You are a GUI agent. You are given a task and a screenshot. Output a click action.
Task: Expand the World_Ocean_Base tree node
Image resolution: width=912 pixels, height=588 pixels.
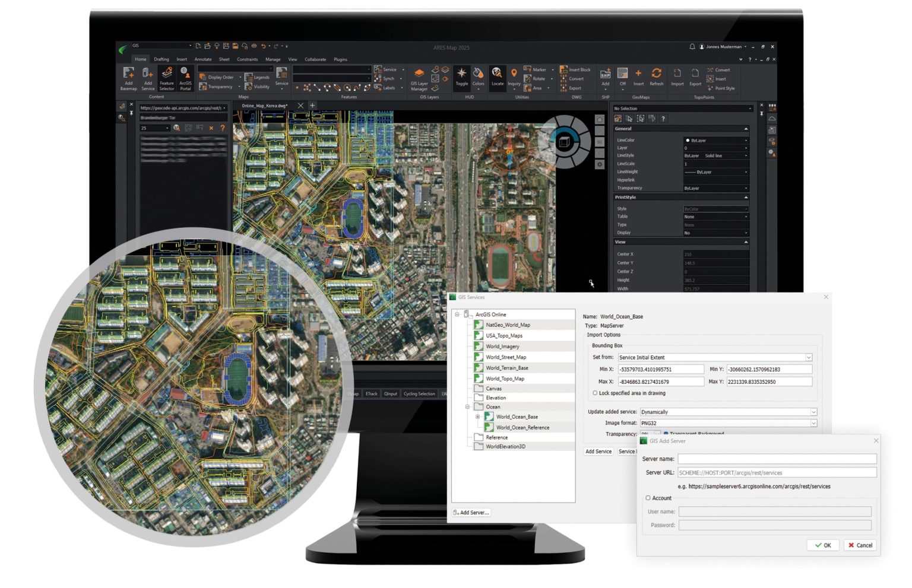coord(479,417)
